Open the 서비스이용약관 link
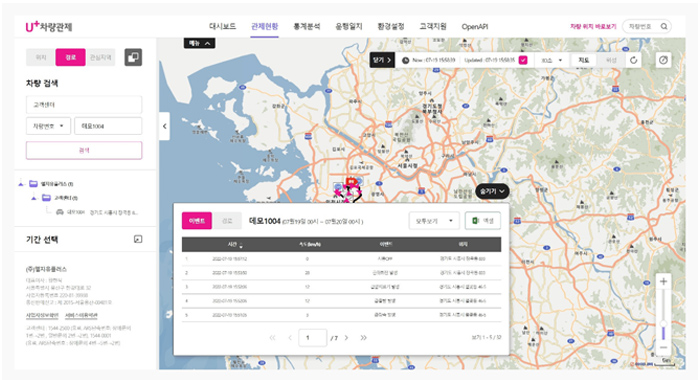700x380 pixels. (81, 315)
